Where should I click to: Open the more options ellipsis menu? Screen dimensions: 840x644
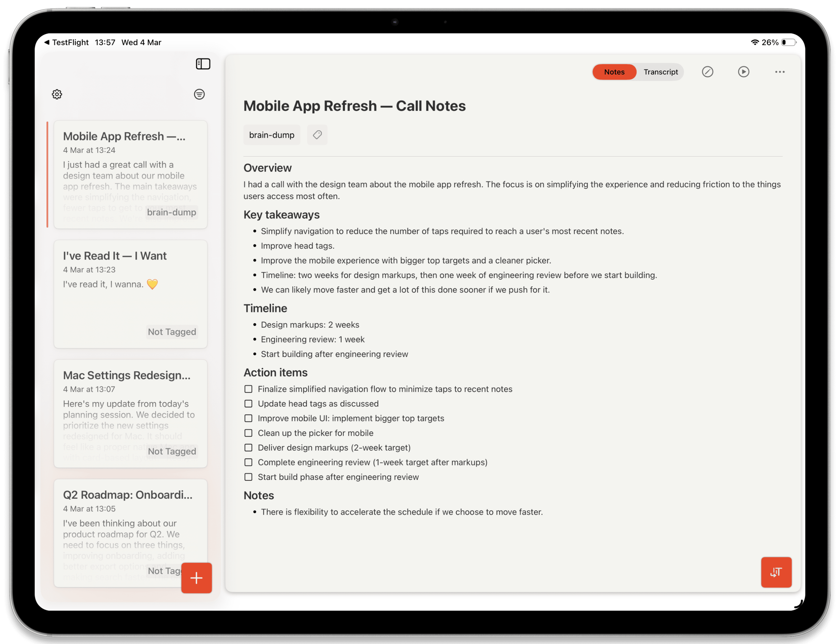tap(780, 72)
